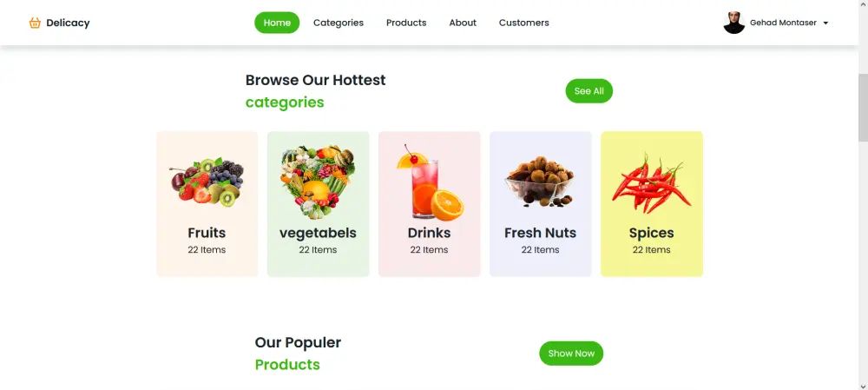
Task: Click the See All button
Action: [x=589, y=91]
